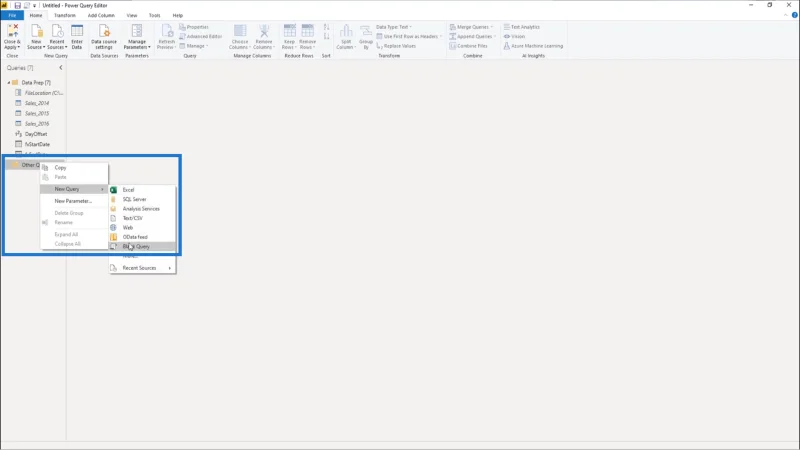
Task: Choose New Parameter... in the context menu
Action: pos(74,201)
